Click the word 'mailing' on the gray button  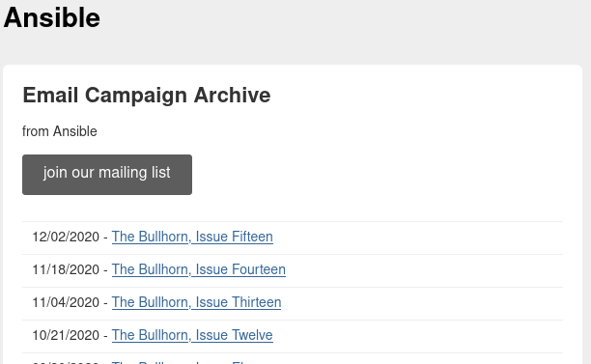(x=123, y=173)
